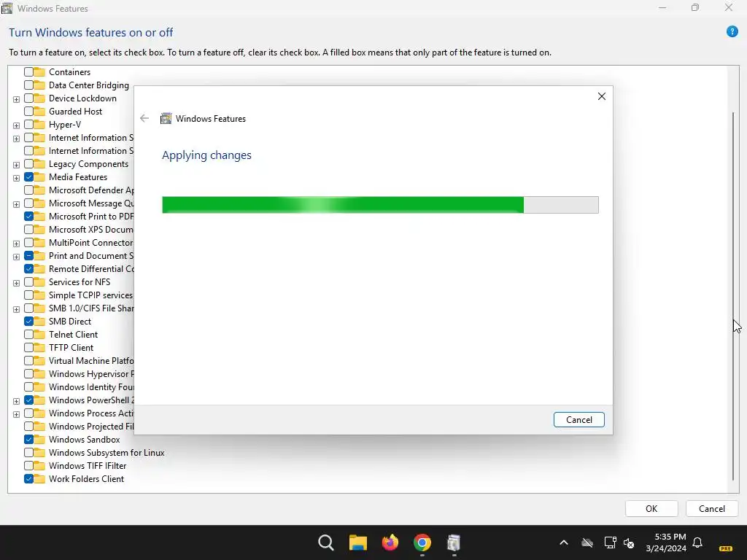The width and height of the screenshot is (747, 560).
Task: Enable the Containers checkbox
Action: coord(28,72)
